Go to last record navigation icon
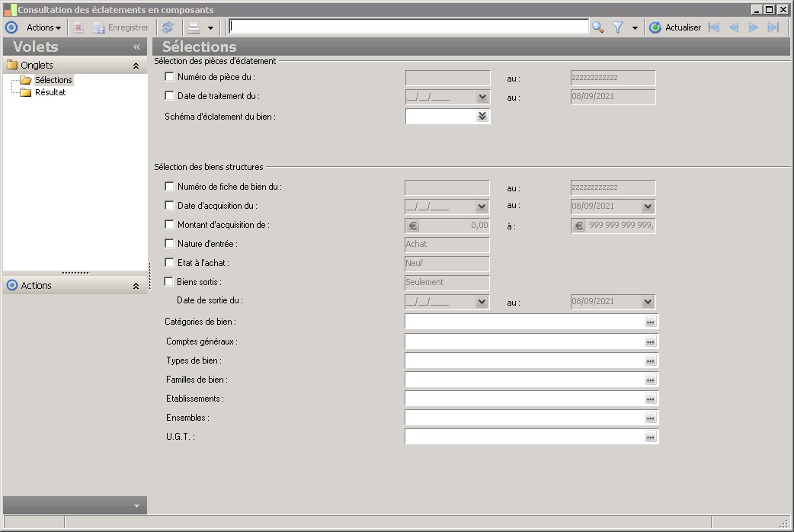Viewport: 794px width, 532px height. (773, 27)
